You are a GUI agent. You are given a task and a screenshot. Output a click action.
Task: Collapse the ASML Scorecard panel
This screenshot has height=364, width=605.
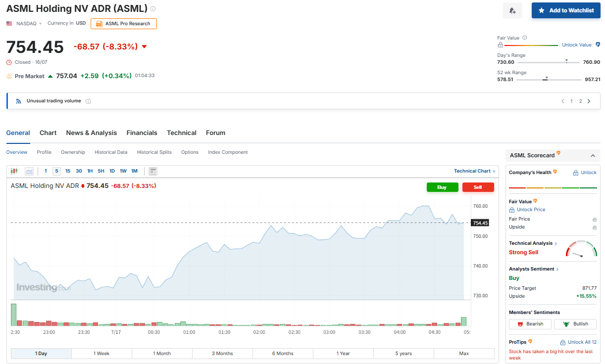[x=593, y=156]
